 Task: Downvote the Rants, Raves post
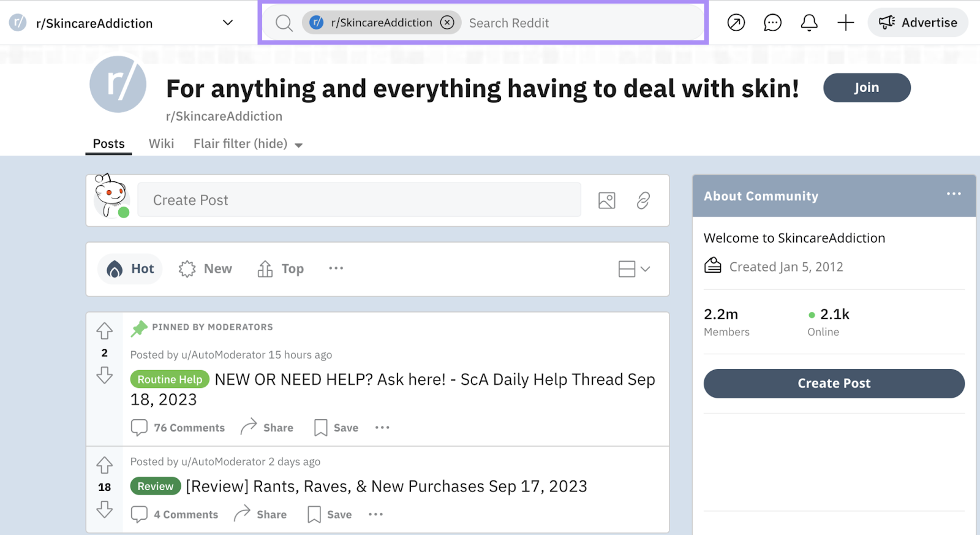point(104,509)
